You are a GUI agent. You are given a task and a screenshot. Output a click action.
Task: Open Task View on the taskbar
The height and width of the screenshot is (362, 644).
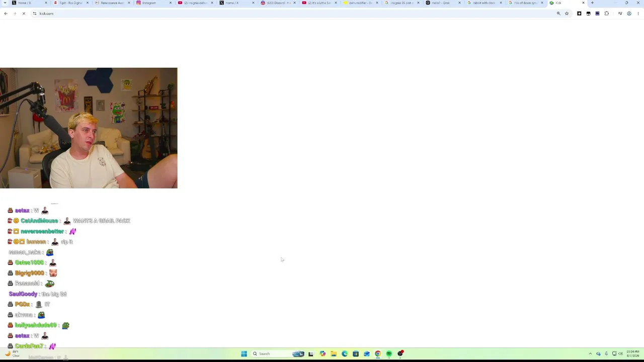pos(311,354)
